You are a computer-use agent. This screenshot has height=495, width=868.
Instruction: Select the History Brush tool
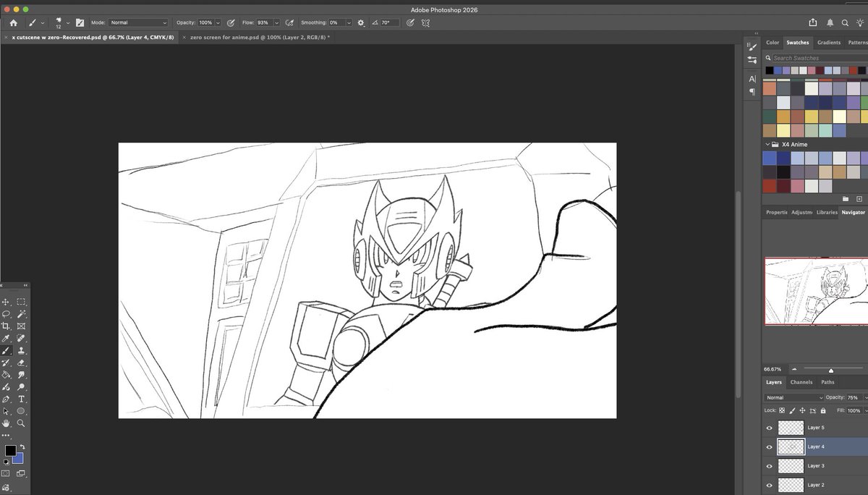[x=6, y=363]
